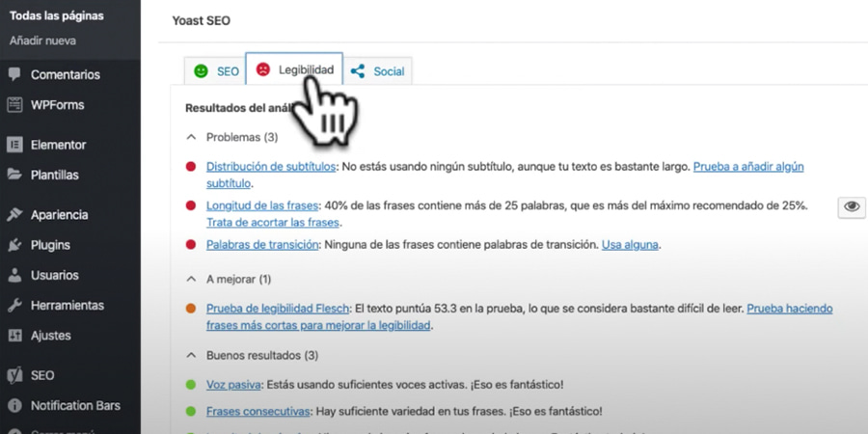The height and width of the screenshot is (434, 868).
Task: Click the Elementor logo icon
Action: pos(14,145)
